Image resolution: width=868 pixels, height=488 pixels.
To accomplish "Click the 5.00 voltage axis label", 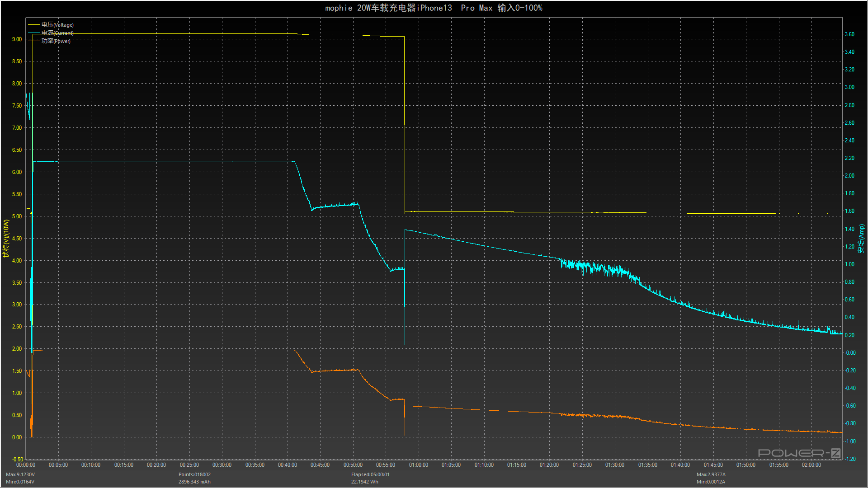I will [17, 216].
